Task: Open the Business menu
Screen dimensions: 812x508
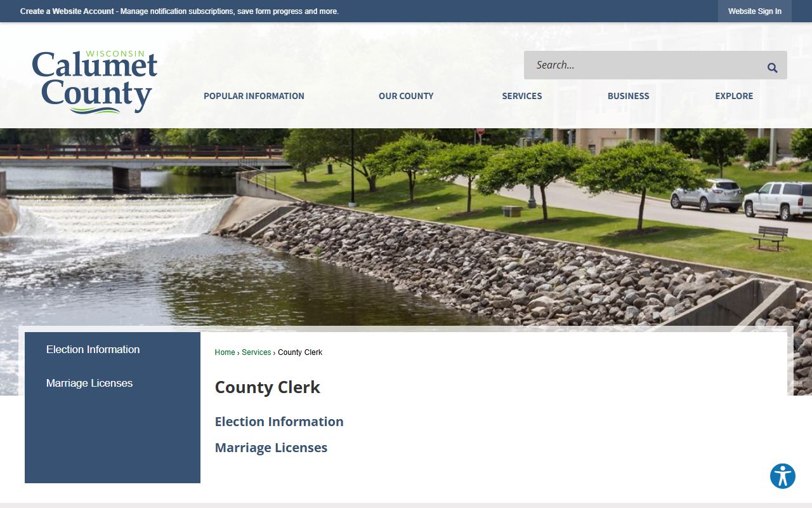Action: point(628,96)
